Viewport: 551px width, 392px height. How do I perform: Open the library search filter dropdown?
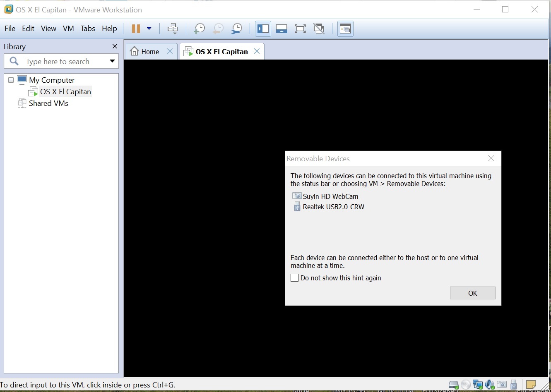point(112,61)
